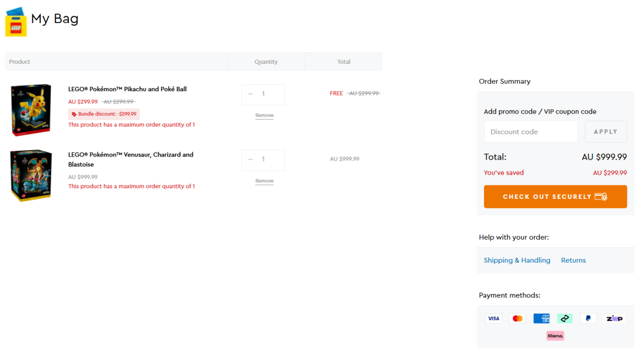Click the bundle discount tag icon
This screenshot has height=357, width=644.
click(74, 114)
